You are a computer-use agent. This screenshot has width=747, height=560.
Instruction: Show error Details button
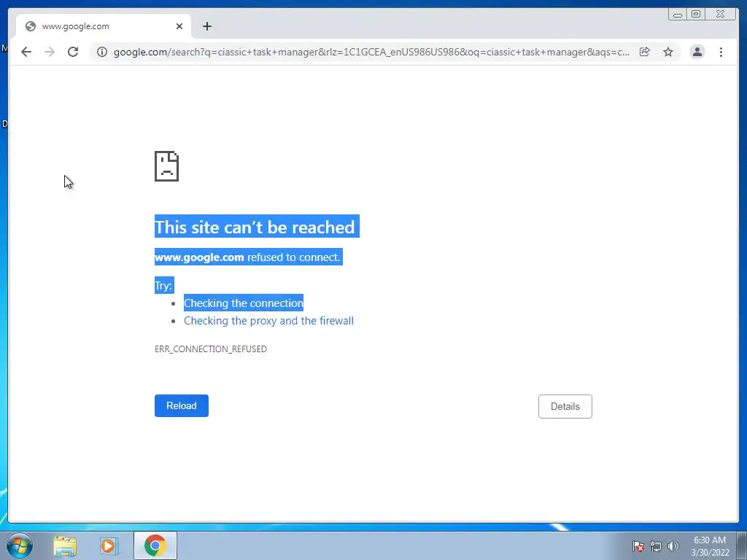click(x=565, y=407)
